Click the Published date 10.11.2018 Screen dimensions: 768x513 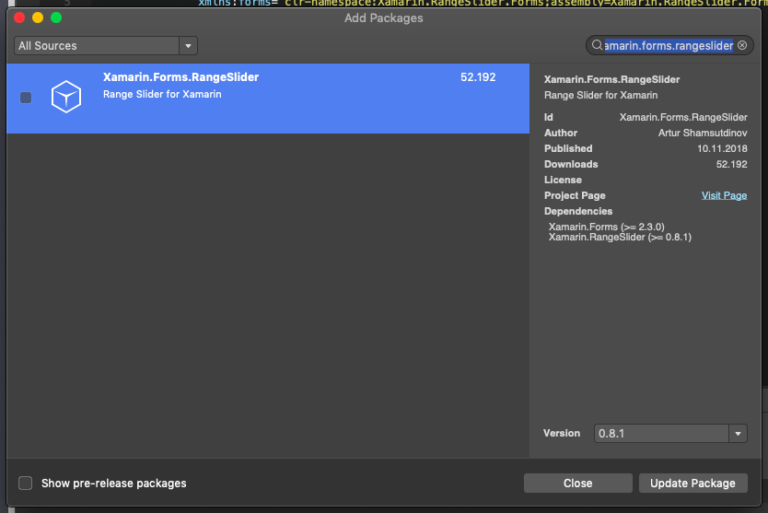(x=722, y=148)
